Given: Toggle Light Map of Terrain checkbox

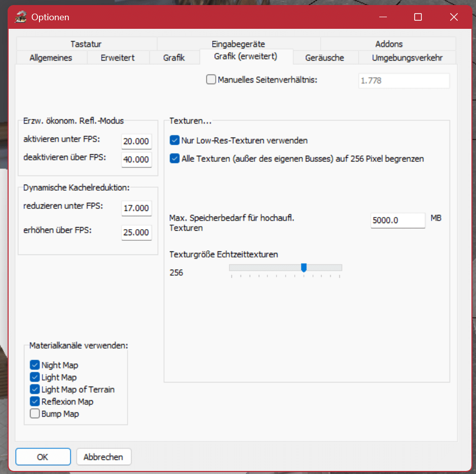Looking at the screenshot, I should (x=35, y=389).
